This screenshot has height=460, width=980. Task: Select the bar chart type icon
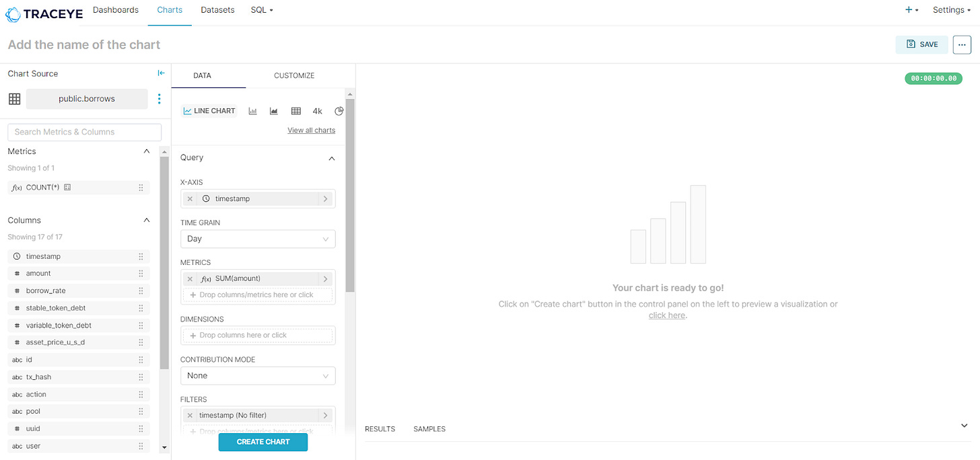pyautogui.click(x=253, y=111)
